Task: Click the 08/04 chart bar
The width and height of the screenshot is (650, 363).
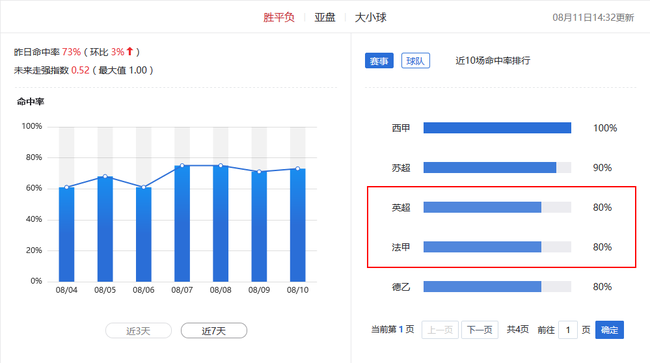Action: (67, 234)
